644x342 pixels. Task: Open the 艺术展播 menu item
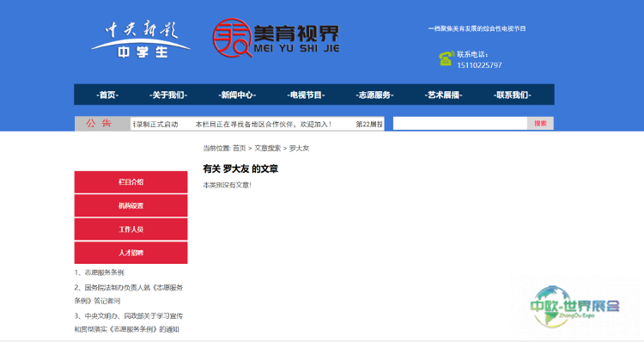click(x=444, y=95)
